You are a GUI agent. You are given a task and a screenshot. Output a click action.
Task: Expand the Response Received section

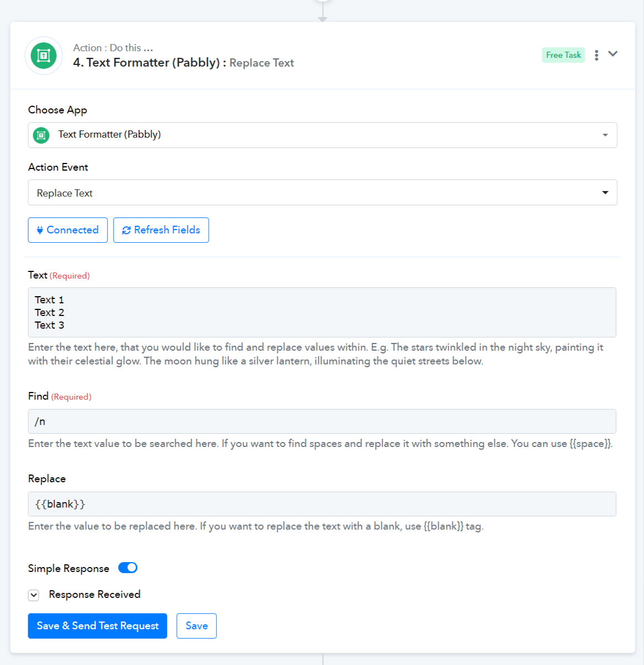(34, 595)
